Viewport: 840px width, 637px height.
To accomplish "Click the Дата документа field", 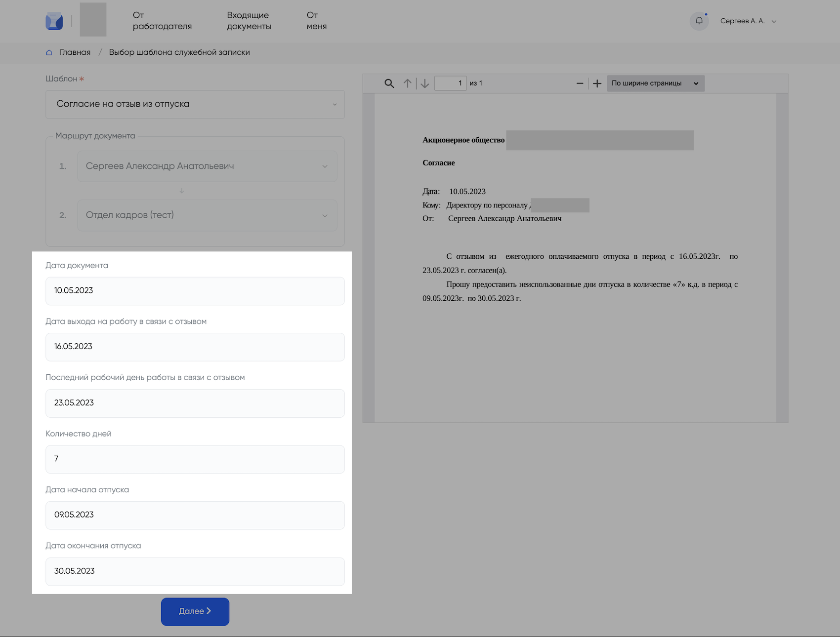I will [195, 291].
